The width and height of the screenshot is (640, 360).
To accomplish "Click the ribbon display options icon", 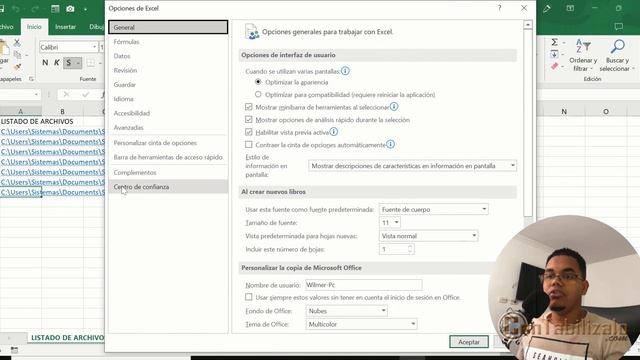I will pos(570,8).
